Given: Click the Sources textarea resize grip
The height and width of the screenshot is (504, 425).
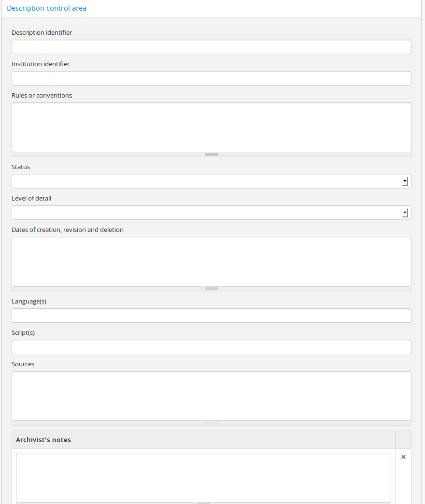Looking at the screenshot, I should pos(212,423).
